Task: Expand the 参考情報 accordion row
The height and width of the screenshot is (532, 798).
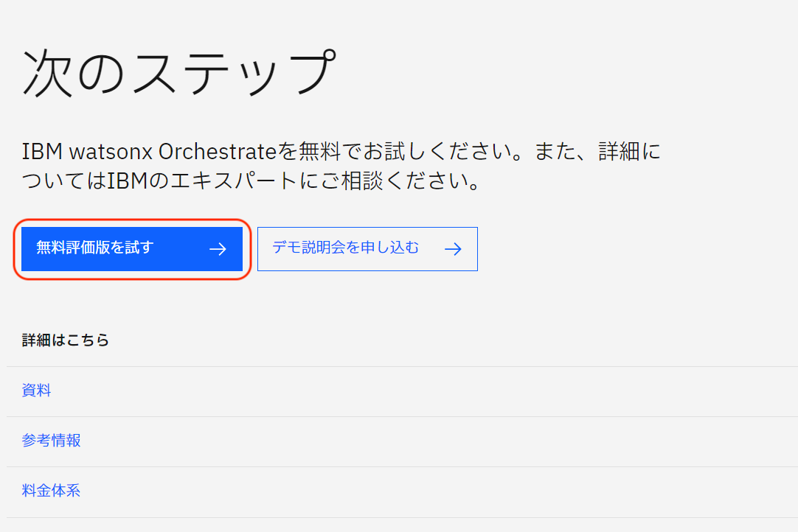Action: click(x=50, y=440)
